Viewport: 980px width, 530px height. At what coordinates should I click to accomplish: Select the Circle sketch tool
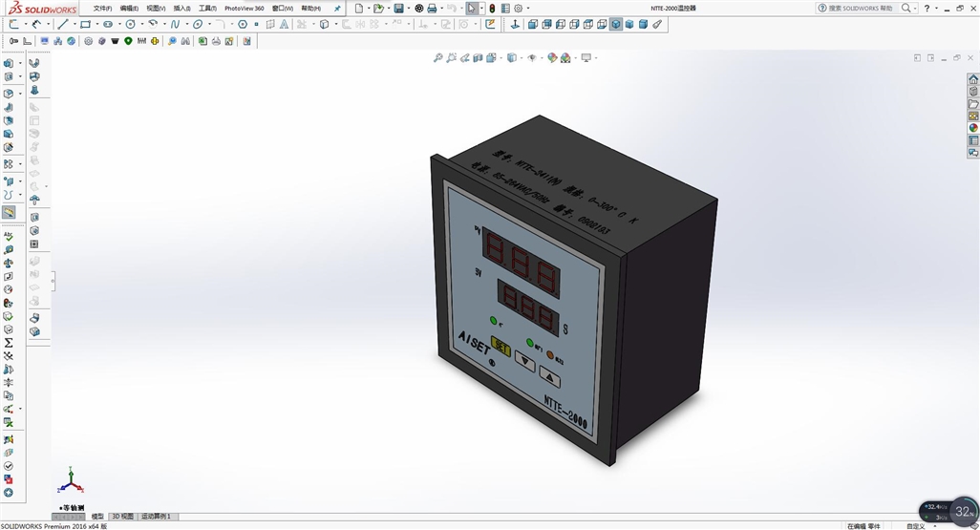pos(131,25)
